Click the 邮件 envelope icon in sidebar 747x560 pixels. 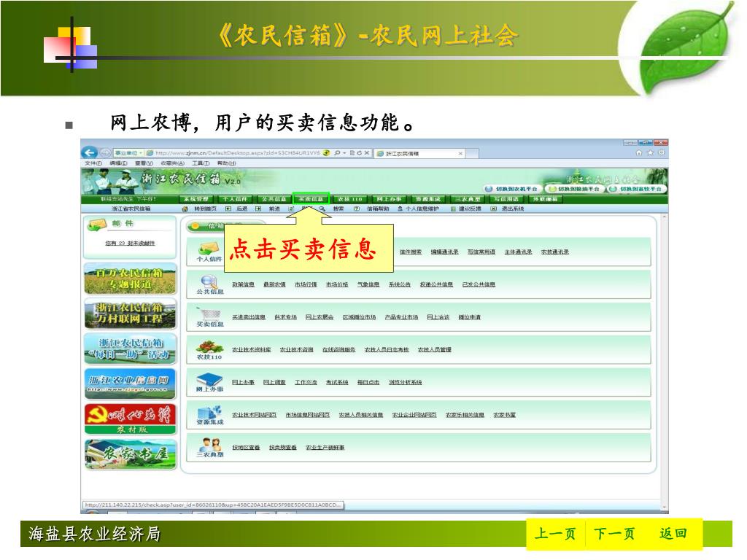(97, 225)
